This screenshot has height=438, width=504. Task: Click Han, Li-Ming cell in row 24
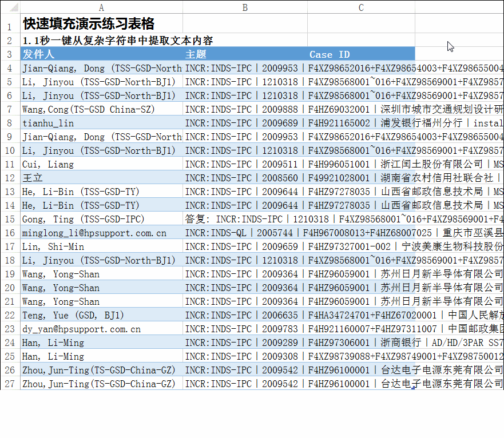click(101, 343)
